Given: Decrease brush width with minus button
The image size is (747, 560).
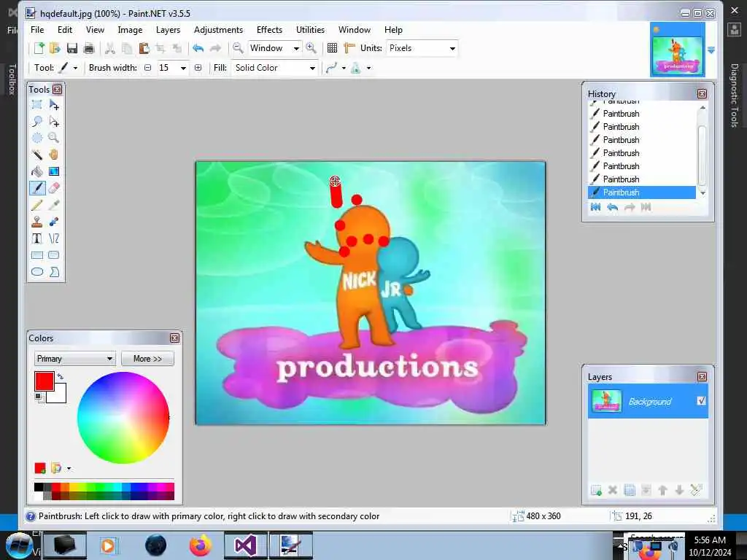Looking at the screenshot, I should click(147, 68).
